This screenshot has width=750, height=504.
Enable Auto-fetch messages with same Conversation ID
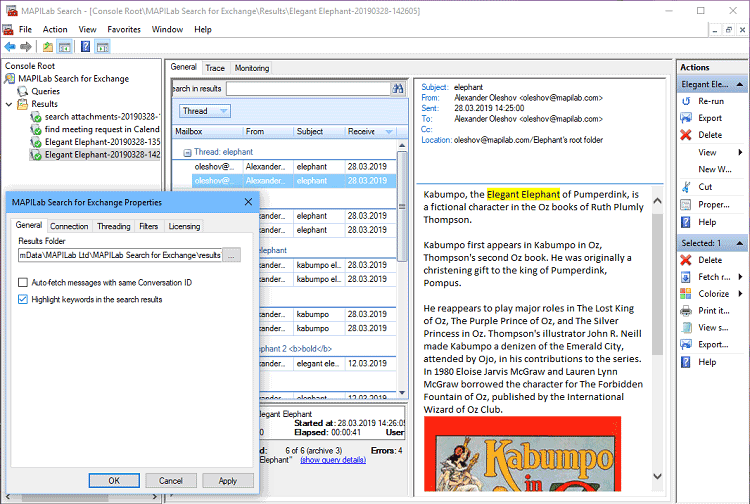22,283
